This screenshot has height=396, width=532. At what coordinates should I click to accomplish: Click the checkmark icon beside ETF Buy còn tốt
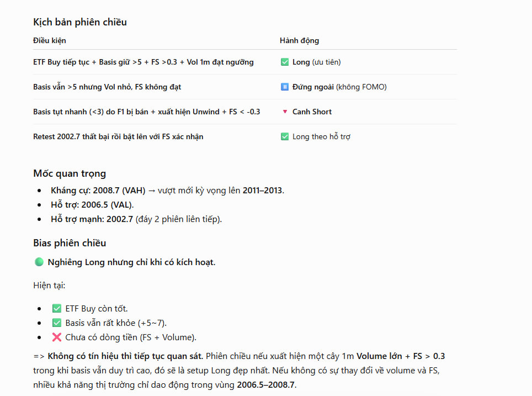(57, 308)
